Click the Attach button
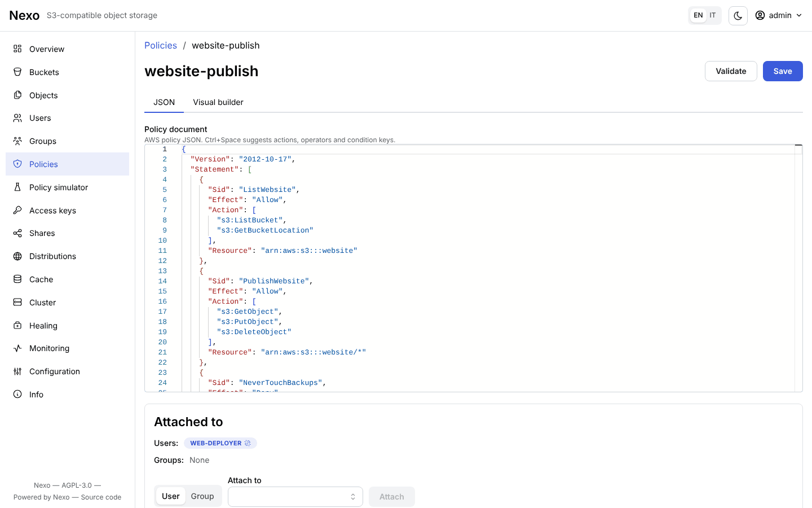Viewport: 812px width, 508px height. point(392,497)
